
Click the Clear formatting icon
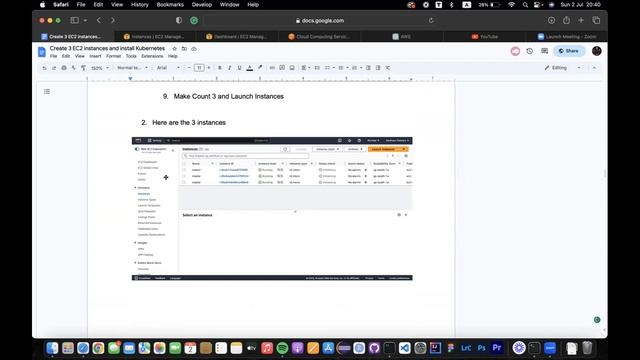tap(388, 68)
